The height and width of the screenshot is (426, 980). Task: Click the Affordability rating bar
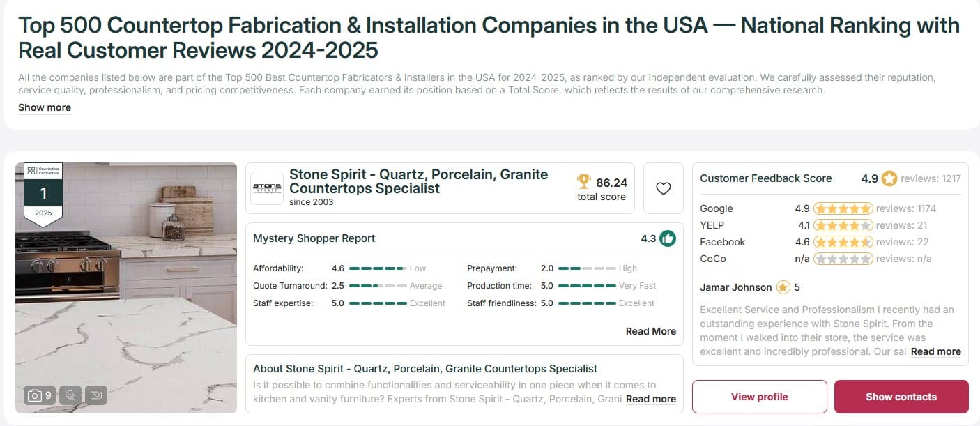378,268
